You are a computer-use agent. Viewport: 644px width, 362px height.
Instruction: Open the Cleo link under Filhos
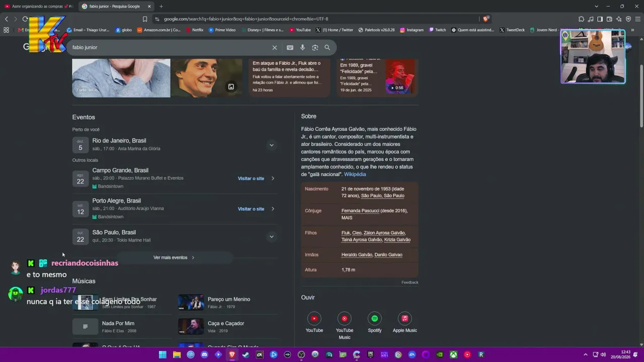coord(357,233)
